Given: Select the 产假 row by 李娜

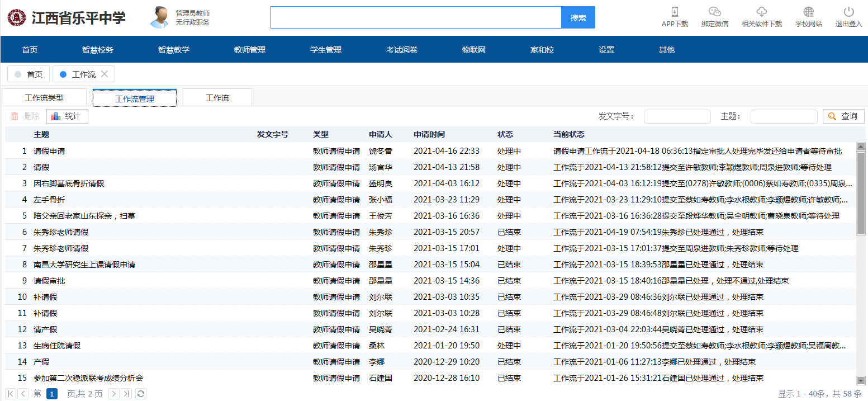Looking at the screenshot, I should [x=430, y=362].
